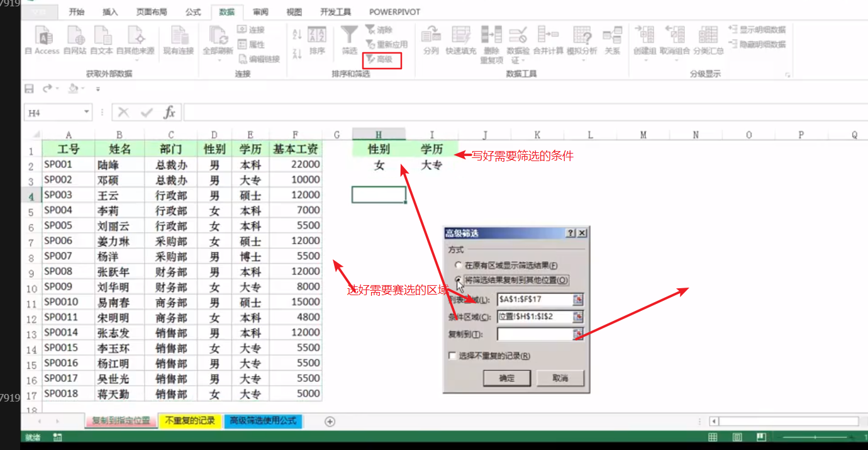Sort Z to A descending icon

point(298,54)
